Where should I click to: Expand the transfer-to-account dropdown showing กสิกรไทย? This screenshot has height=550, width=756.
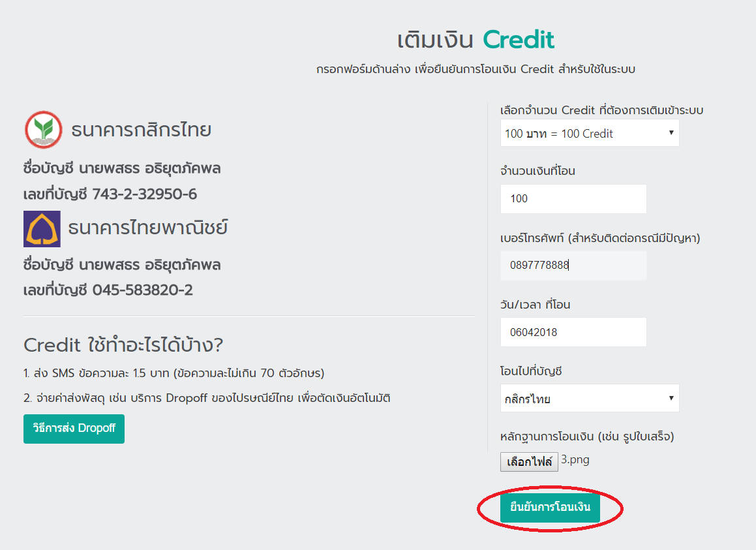[589, 398]
